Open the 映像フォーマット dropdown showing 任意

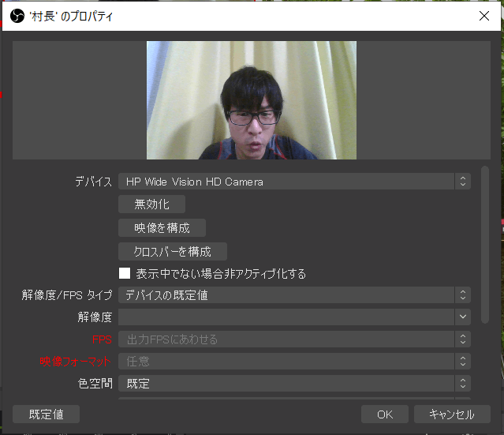pyautogui.click(x=294, y=361)
